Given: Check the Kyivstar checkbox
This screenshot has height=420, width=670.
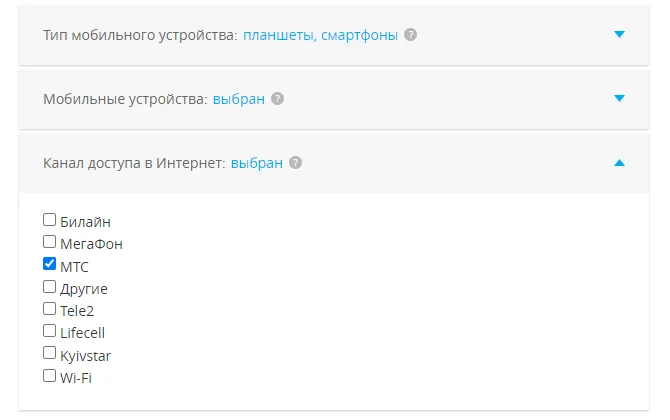Looking at the screenshot, I should (x=50, y=353).
